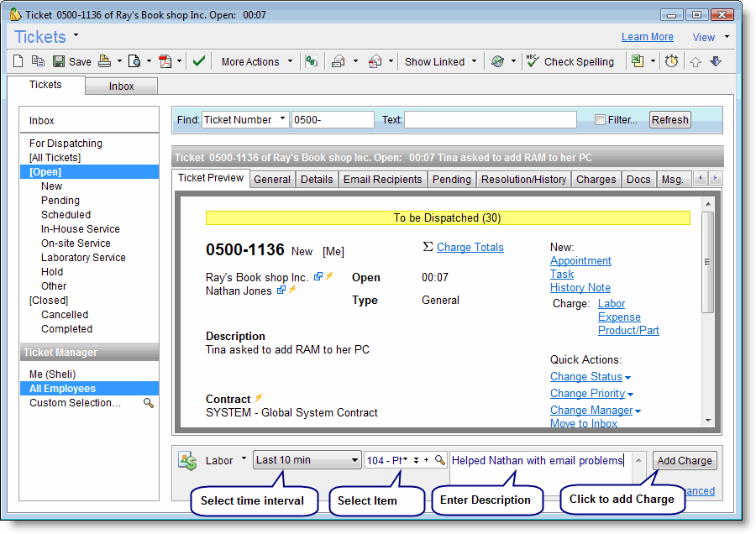Click the Text search input field
The image size is (756, 534).
(491, 120)
